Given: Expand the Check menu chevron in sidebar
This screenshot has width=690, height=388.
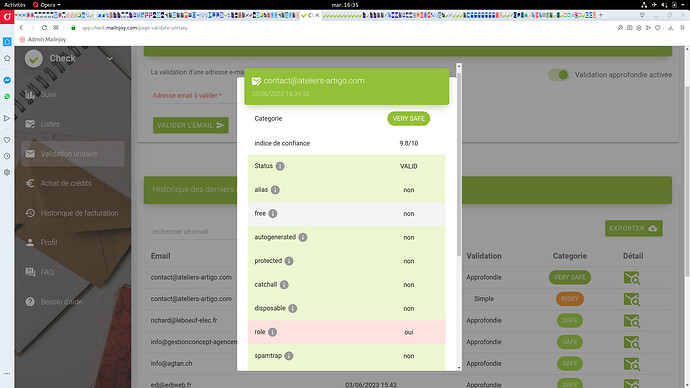Looking at the screenshot, I should tap(110, 59).
